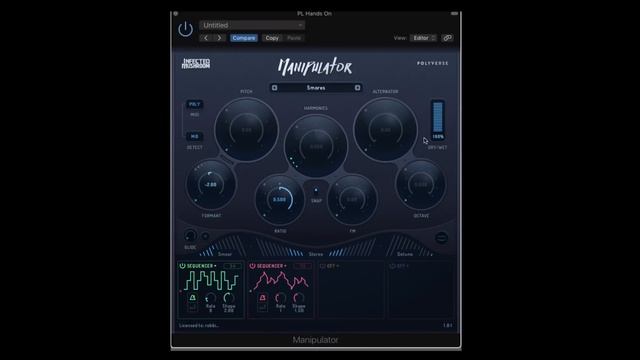Click the green sequencer Shape knob

(x=229, y=298)
